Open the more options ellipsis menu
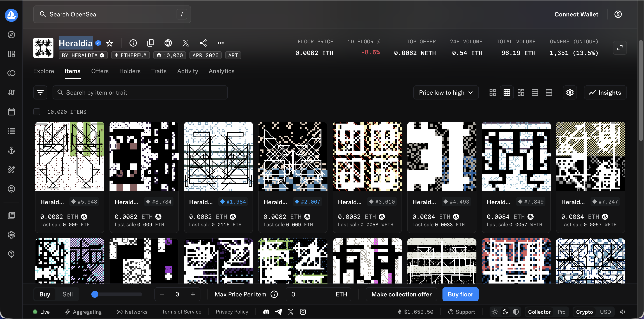 [x=221, y=43]
